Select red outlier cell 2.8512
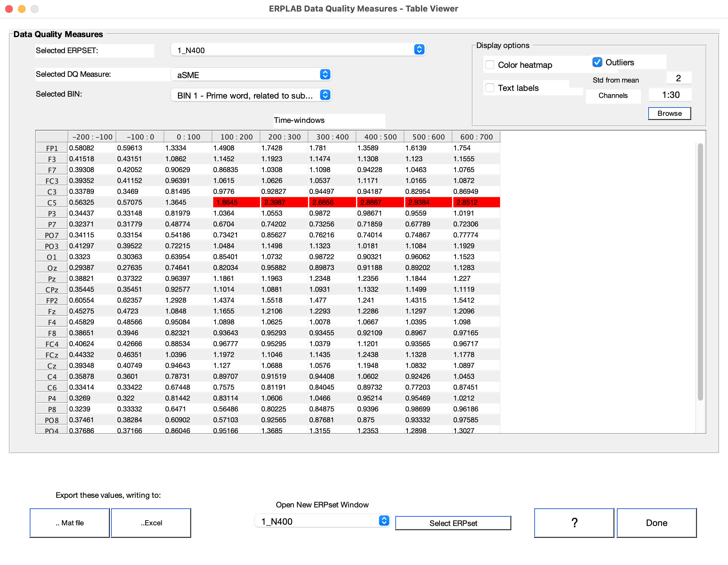Viewport: 728px width, 565px height. point(476,202)
